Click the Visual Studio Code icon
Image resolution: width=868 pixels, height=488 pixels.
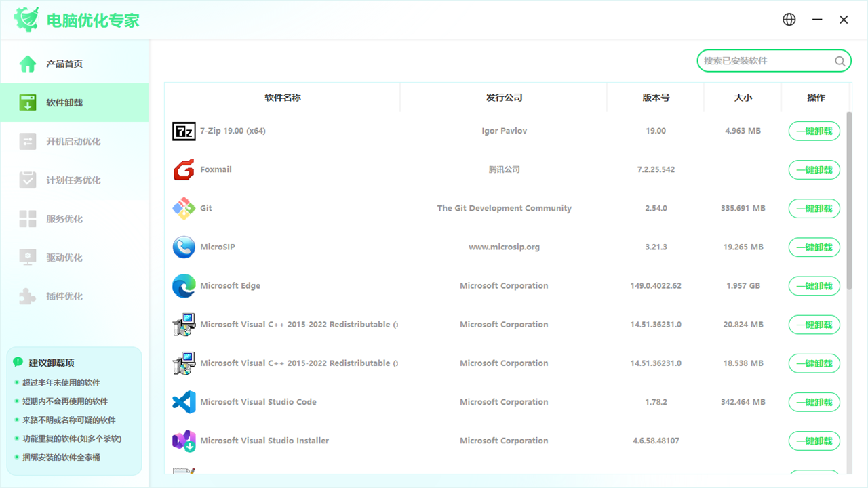pos(184,402)
